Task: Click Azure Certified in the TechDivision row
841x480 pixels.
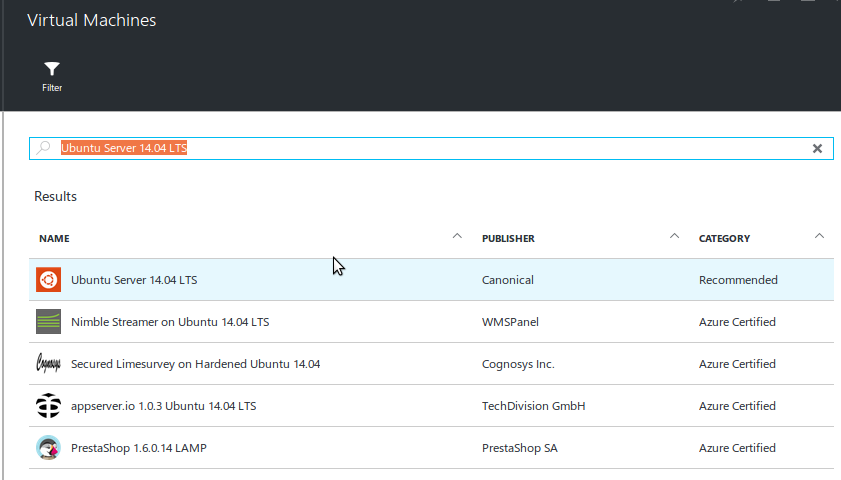Action: pos(737,406)
